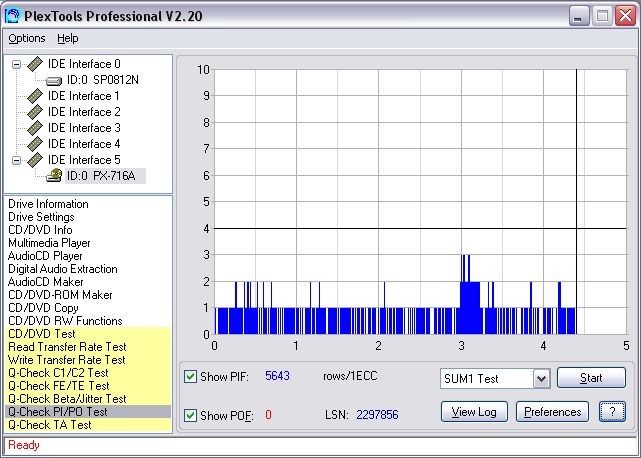The image size is (641, 458).
Task: Click the View Log button
Action: tap(474, 412)
